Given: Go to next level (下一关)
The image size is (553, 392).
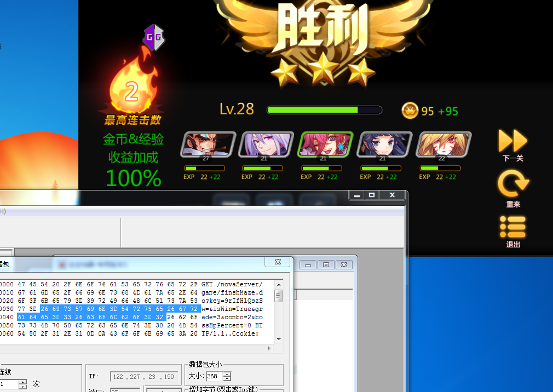Looking at the screenshot, I should (513, 141).
